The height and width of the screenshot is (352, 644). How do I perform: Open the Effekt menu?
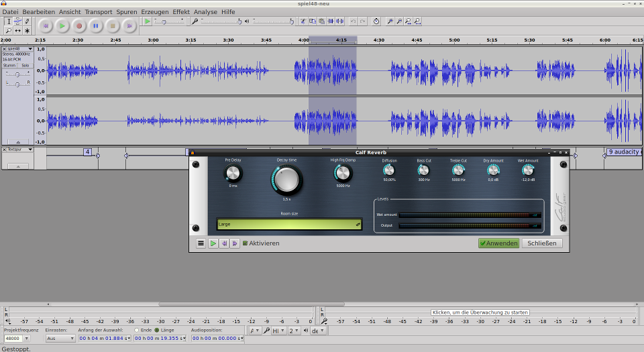point(181,12)
